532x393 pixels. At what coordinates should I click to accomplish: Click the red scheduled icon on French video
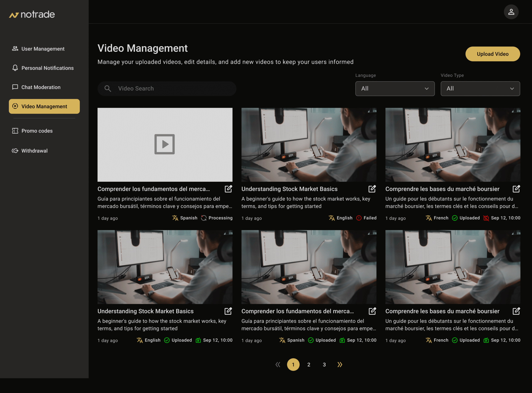click(486, 218)
